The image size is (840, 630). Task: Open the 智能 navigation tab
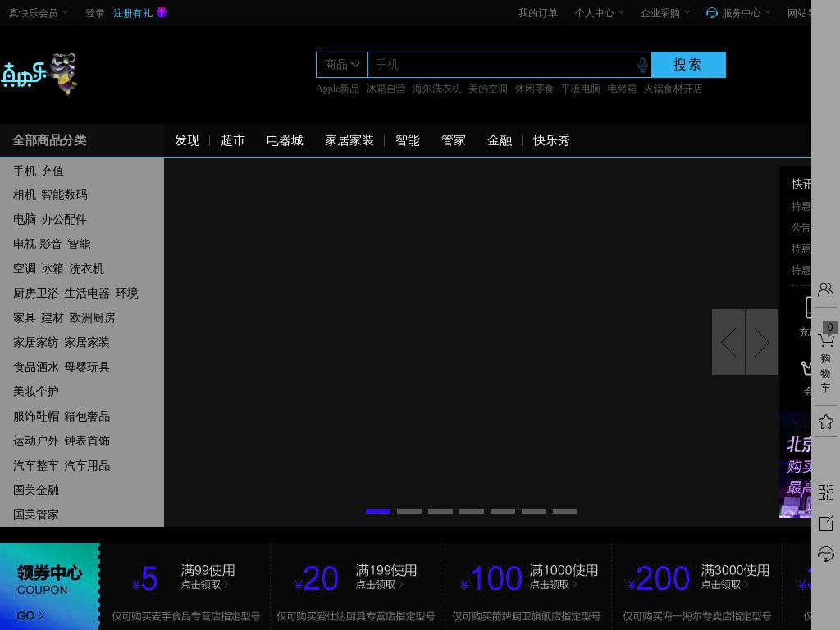point(408,140)
